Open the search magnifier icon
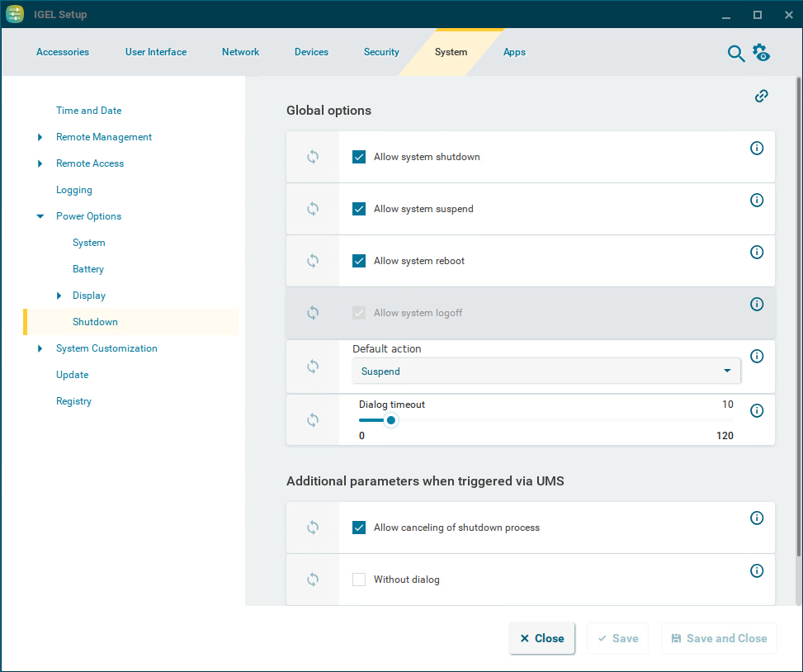The width and height of the screenshot is (803, 672). (735, 54)
